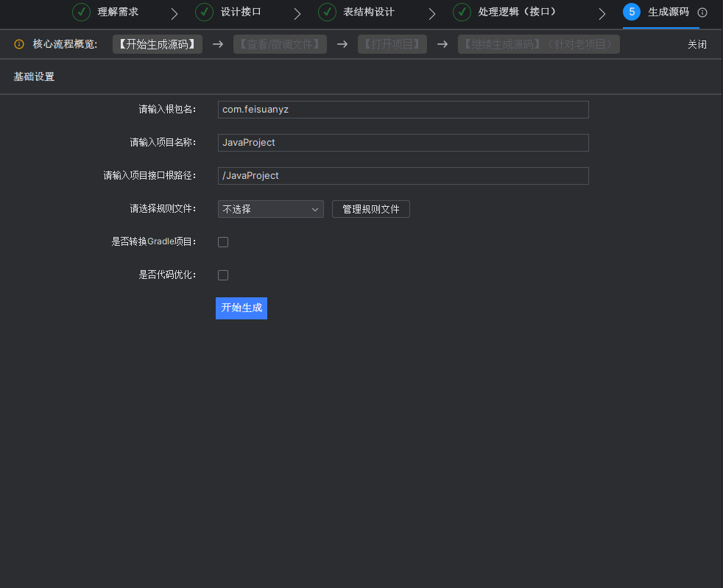The image size is (723, 588).
Task: Click the 管理规则文件 button
Action: pyautogui.click(x=370, y=209)
